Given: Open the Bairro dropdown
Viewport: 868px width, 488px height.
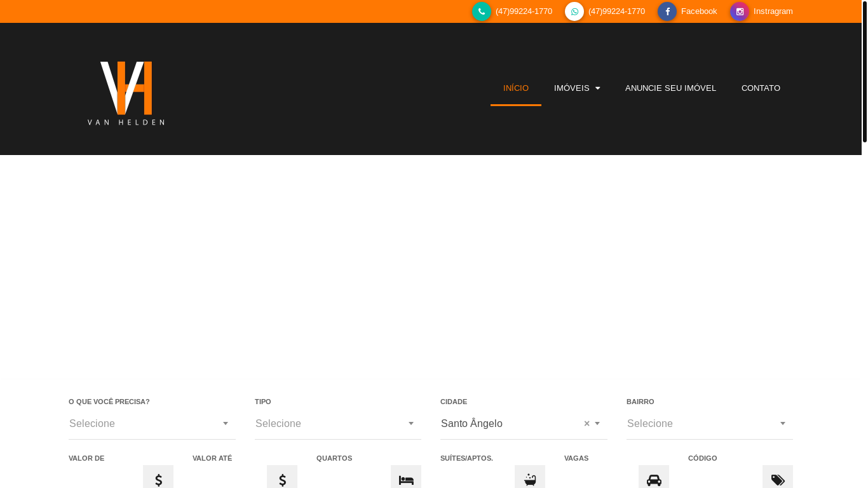Looking at the screenshot, I should 710,424.
